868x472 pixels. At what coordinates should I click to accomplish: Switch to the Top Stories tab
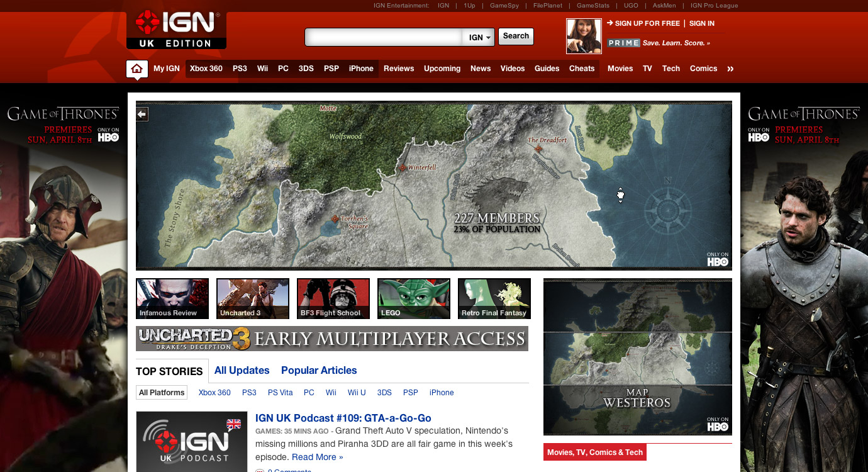tap(169, 371)
